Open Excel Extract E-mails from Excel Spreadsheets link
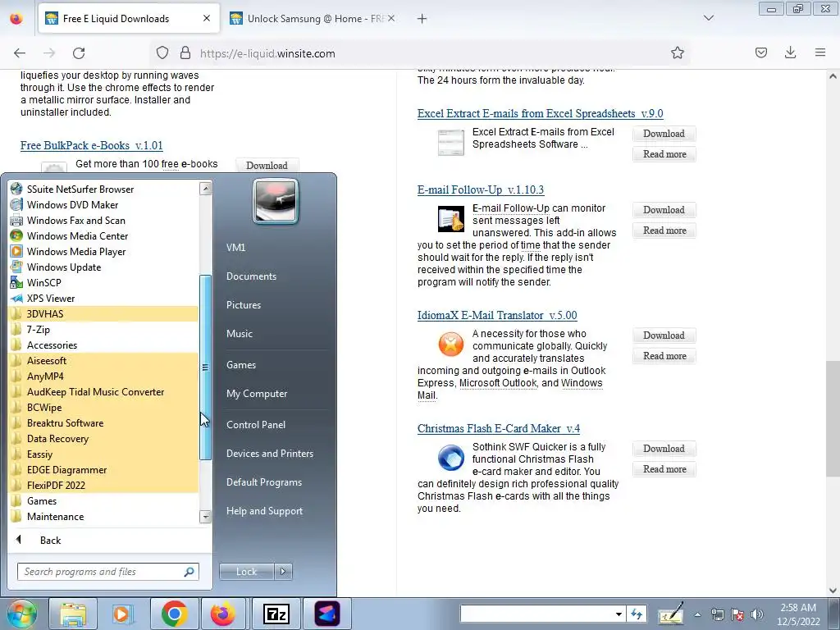 pyautogui.click(x=540, y=113)
